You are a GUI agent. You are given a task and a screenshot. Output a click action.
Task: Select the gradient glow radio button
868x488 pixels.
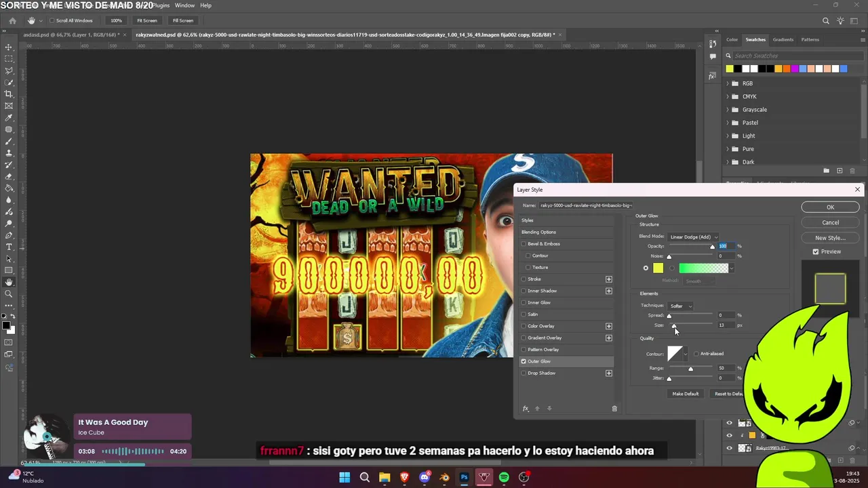(x=672, y=268)
